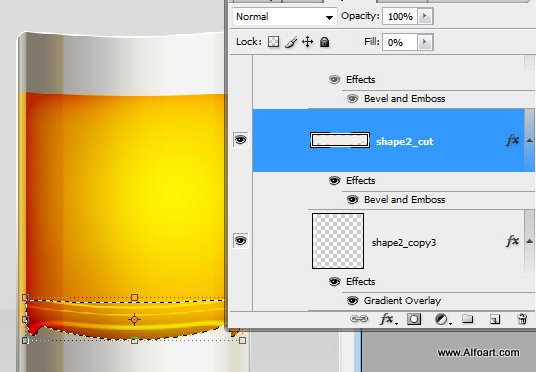Open the Fill slider arrow

click(425, 42)
